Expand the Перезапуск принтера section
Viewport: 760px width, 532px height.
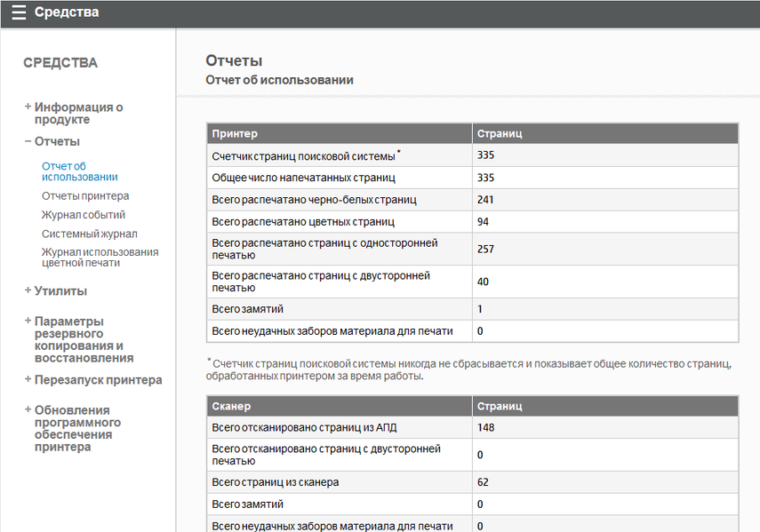click(97, 380)
